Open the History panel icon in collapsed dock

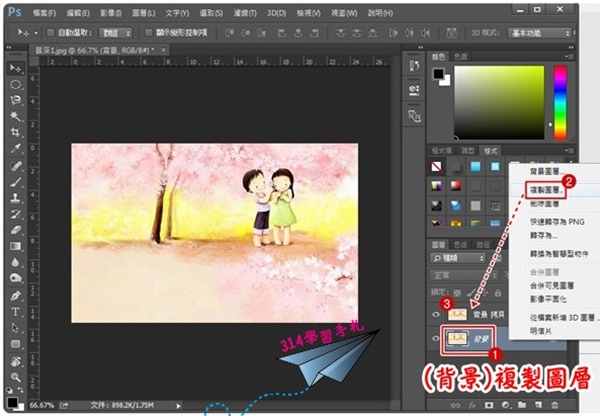(x=414, y=66)
